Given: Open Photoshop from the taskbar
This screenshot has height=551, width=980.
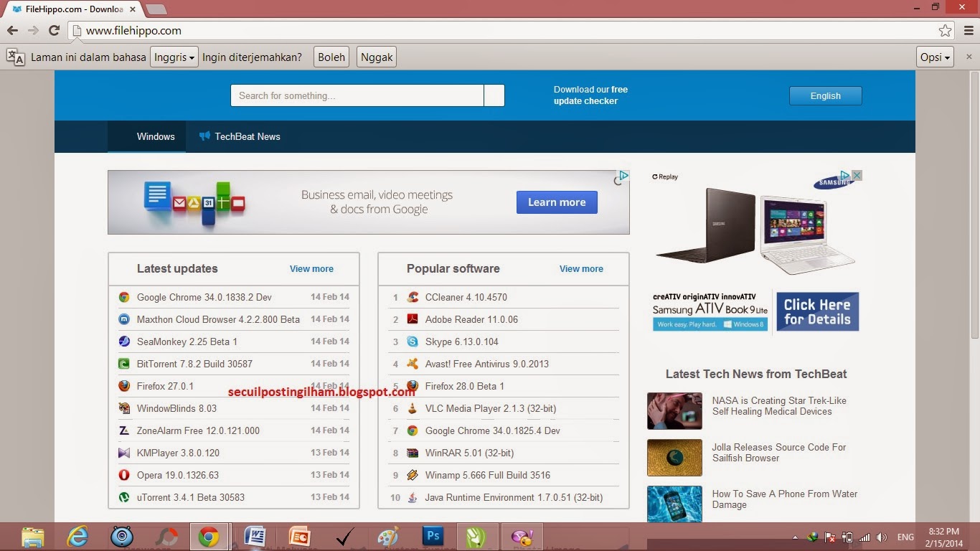Looking at the screenshot, I should coord(433,537).
